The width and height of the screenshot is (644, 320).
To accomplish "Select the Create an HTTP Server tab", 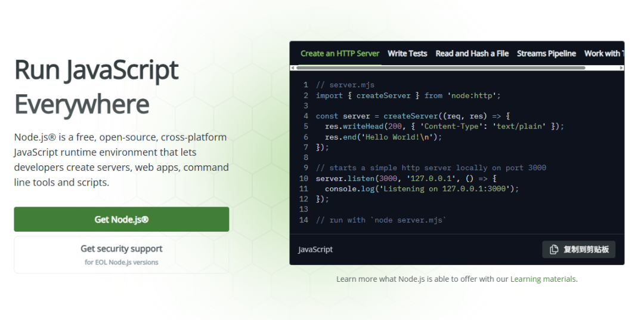I will (340, 54).
